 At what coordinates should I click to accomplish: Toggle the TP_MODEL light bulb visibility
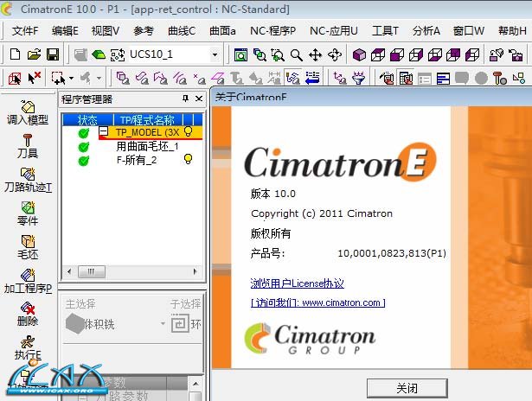(x=188, y=132)
